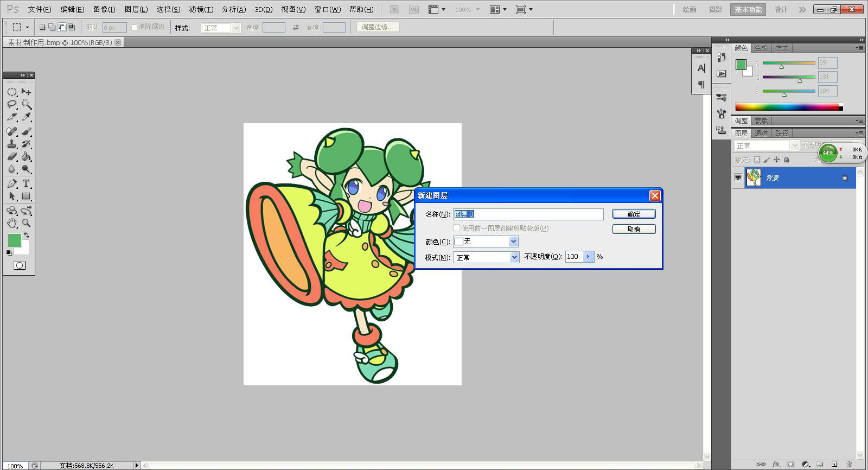Toggle lock position in layers panel
Image resolution: width=868 pixels, height=470 pixels.
tap(777, 160)
